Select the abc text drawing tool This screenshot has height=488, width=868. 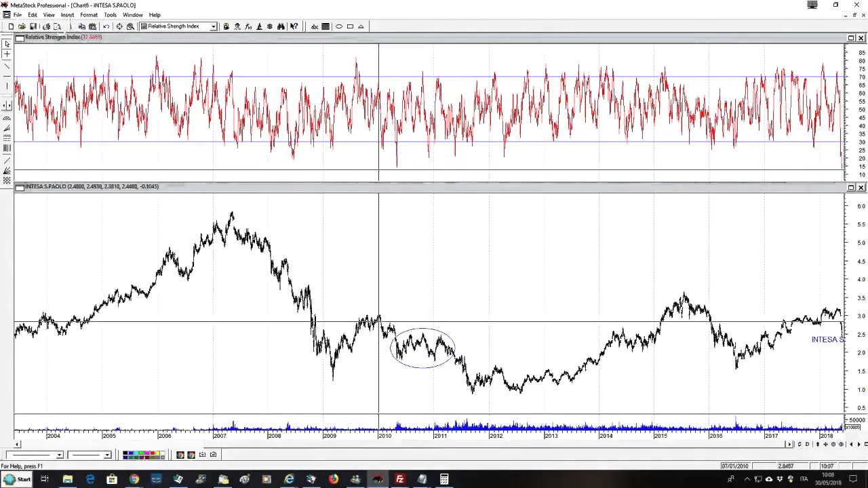(315, 26)
